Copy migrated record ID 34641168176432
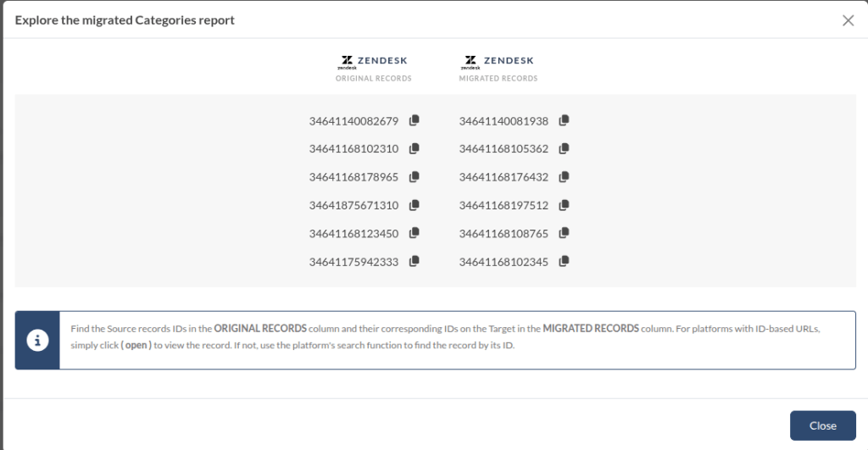Image resolution: width=868 pixels, height=450 pixels. [565, 177]
